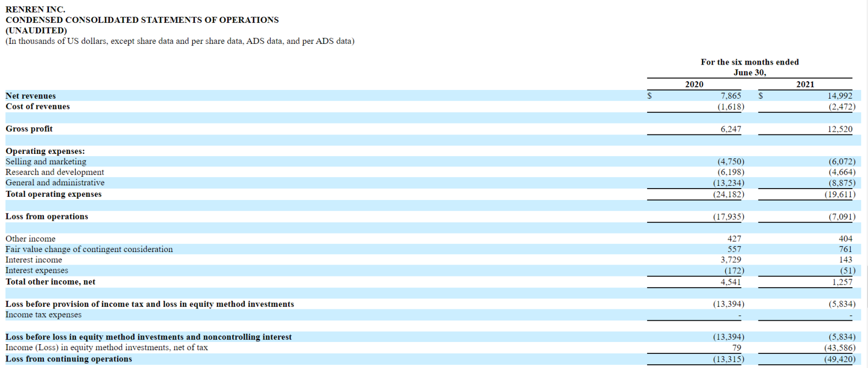Click fair value change amount 557
The width and height of the screenshot is (868, 368).
[734, 249]
